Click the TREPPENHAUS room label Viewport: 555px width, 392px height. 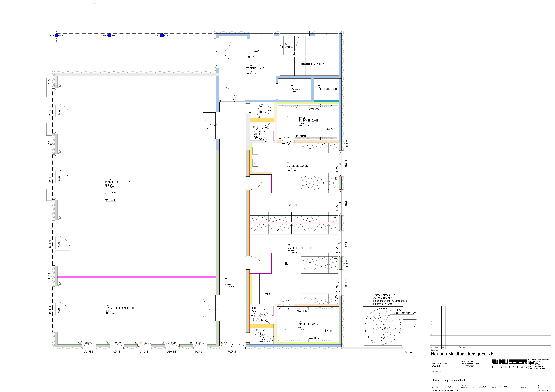click(x=255, y=68)
